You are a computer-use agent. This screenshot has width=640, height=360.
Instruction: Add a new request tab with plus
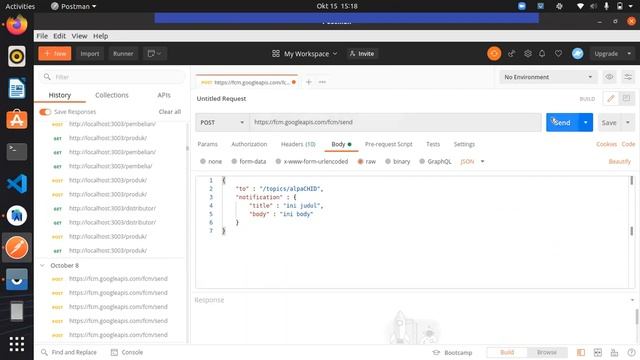309,82
